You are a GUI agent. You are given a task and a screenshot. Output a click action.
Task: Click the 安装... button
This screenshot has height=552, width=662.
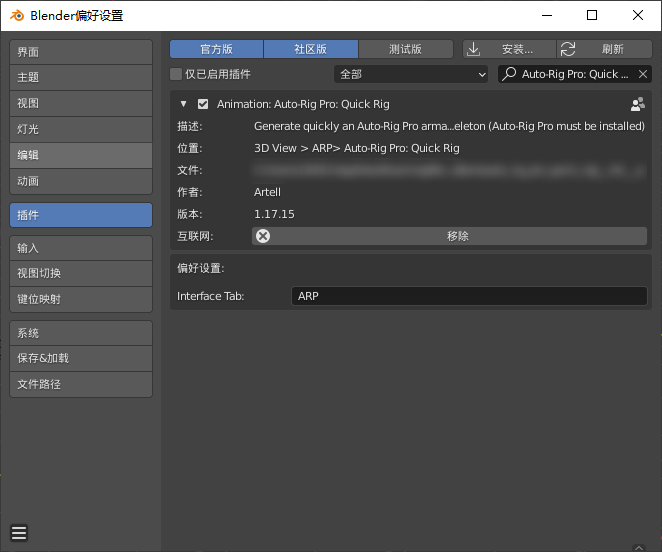tap(510, 49)
